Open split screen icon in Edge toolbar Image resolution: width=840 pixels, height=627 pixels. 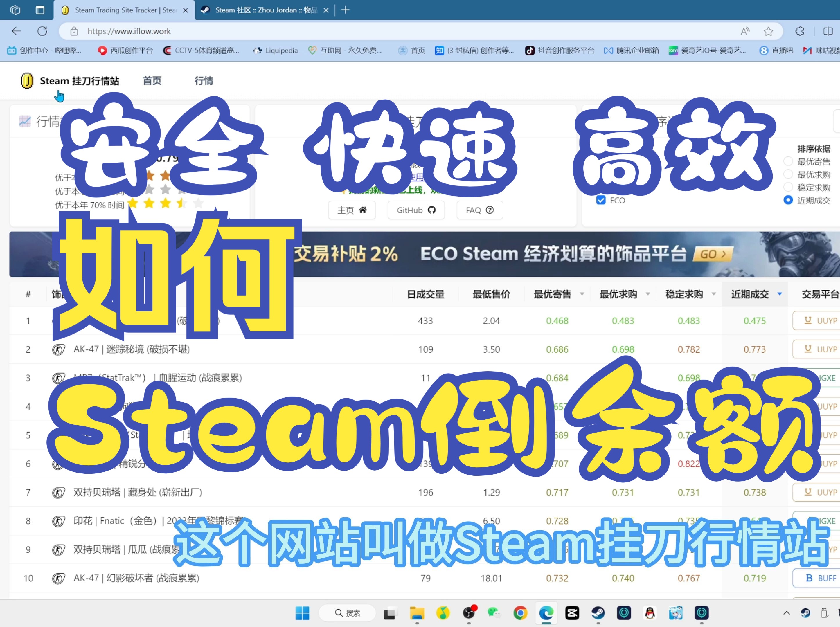click(828, 31)
